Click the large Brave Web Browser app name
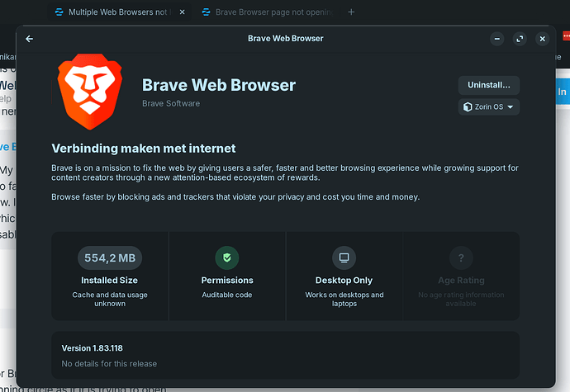This screenshot has height=392, width=570. point(219,85)
